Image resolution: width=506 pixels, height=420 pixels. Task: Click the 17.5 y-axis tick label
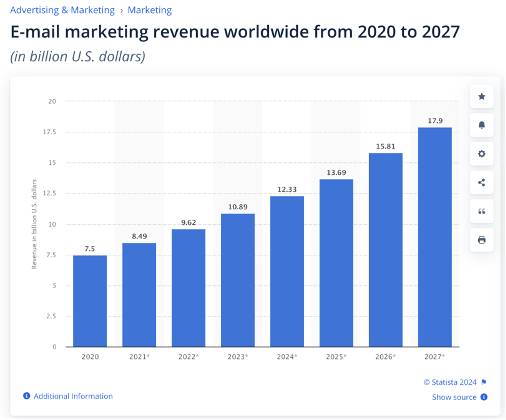50,132
